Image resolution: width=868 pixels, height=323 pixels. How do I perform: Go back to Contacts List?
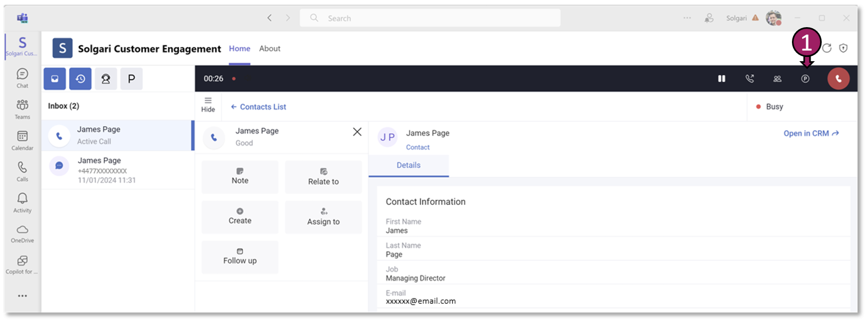[258, 107]
